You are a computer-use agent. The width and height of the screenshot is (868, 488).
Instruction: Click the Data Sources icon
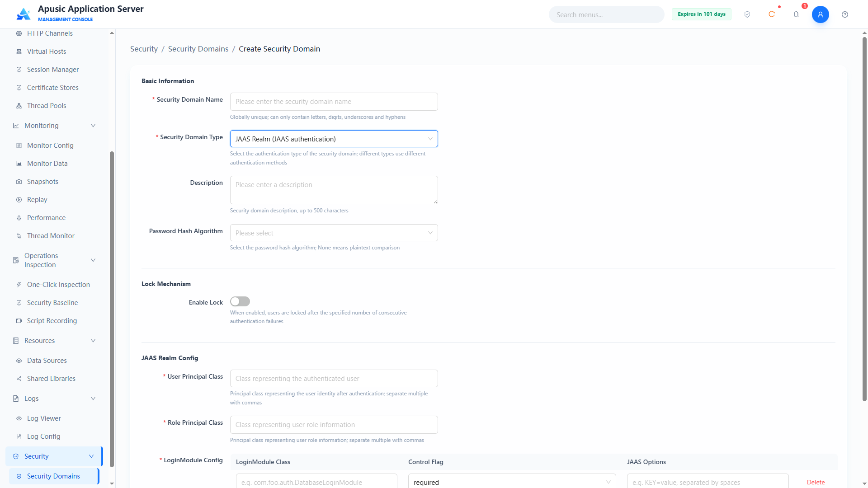coord(19,361)
